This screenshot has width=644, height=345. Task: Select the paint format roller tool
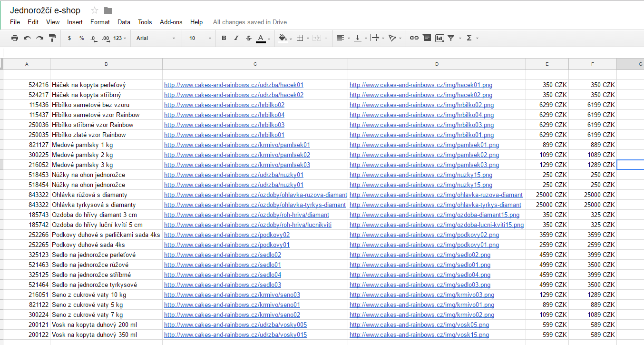[x=52, y=38]
